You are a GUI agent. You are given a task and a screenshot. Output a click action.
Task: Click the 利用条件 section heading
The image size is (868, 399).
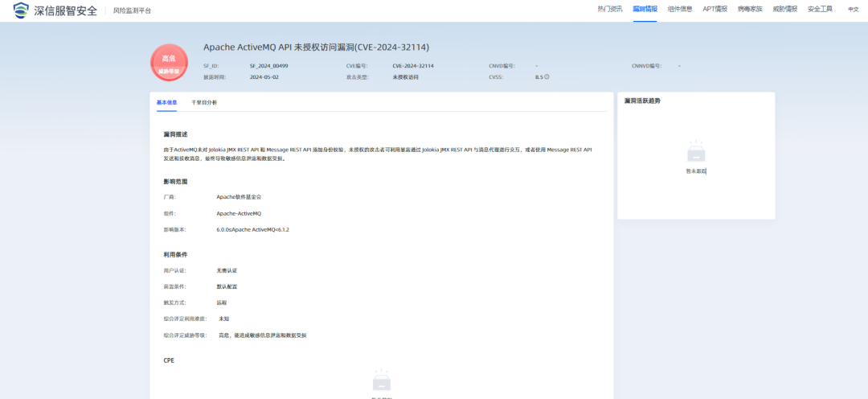coord(175,255)
